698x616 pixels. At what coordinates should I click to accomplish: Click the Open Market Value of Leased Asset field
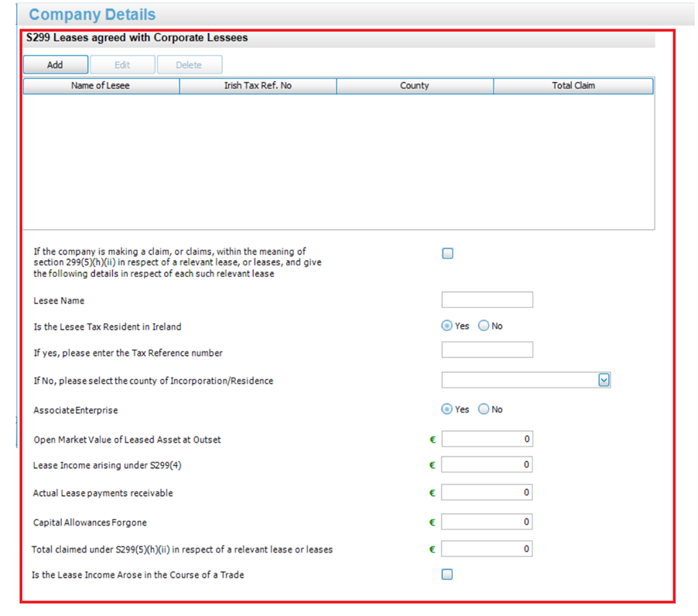pyautogui.click(x=487, y=439)
